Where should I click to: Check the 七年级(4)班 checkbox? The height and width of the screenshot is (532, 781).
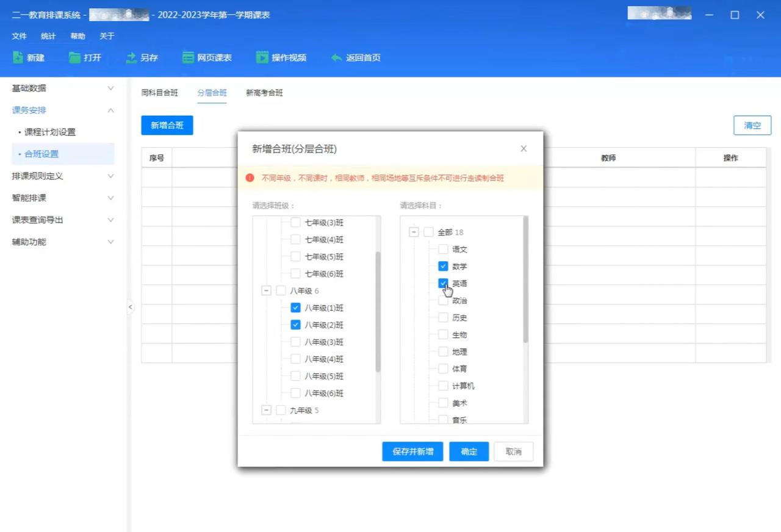(x=295, y=240)
